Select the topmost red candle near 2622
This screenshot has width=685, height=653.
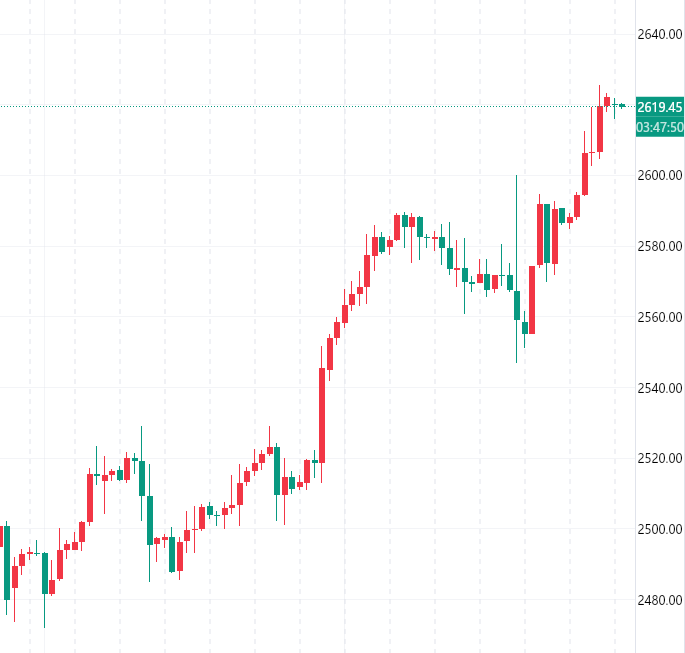[x=607, y=100]
